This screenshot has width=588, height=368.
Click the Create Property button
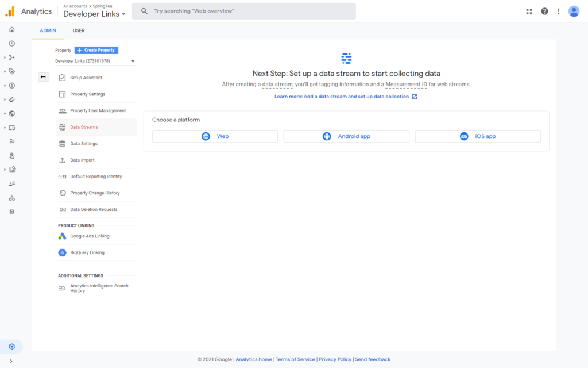click(x=96, y=50)
